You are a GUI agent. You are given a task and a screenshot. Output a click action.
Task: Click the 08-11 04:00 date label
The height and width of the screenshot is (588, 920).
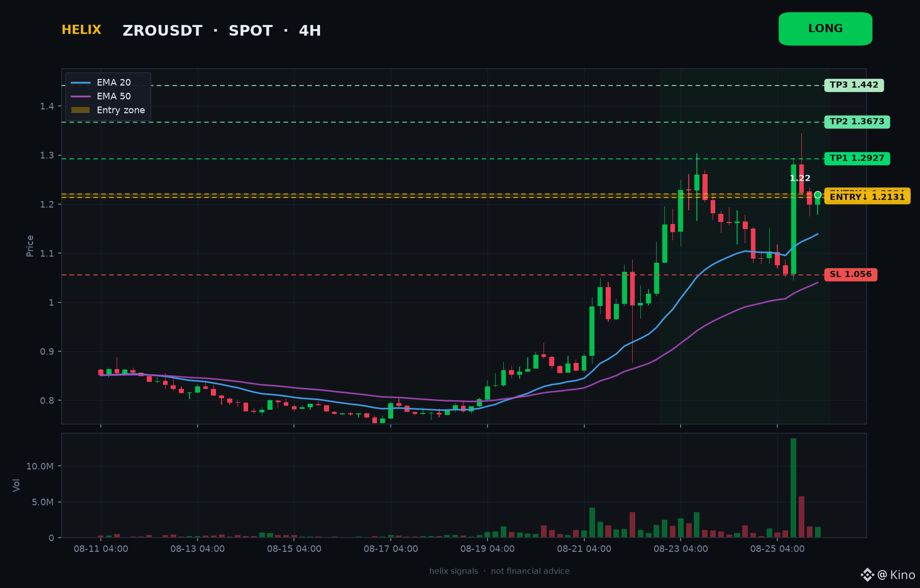(101, 549)
